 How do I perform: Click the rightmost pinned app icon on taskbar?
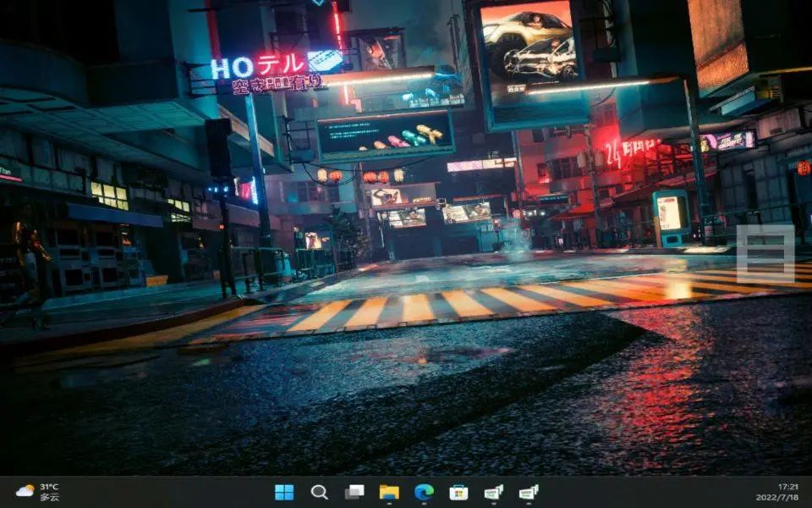[x=528, y=492]
